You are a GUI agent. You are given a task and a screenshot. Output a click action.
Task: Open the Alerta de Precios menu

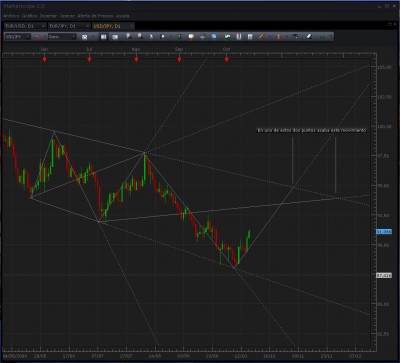point(95,16)
